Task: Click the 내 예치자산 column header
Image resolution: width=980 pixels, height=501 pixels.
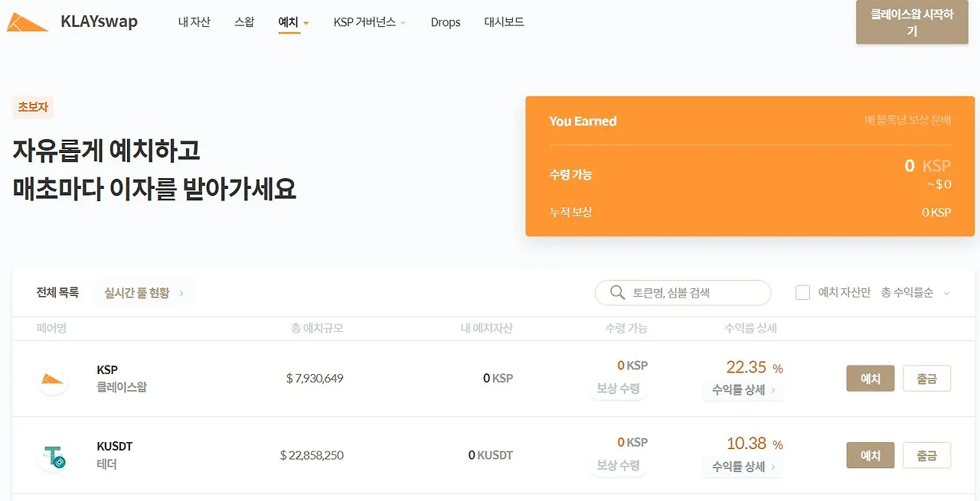Action: [x=487, y=328]
